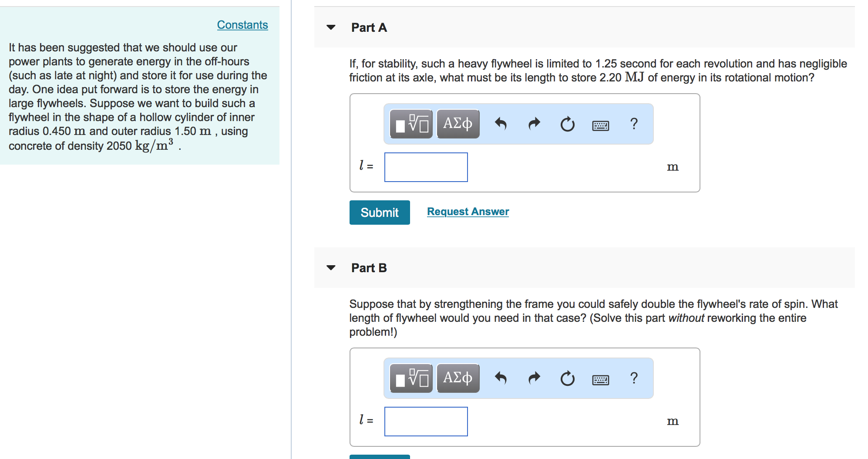Click the Part A section header
Viewport: 868px width, 459px height.
(369, 27)
